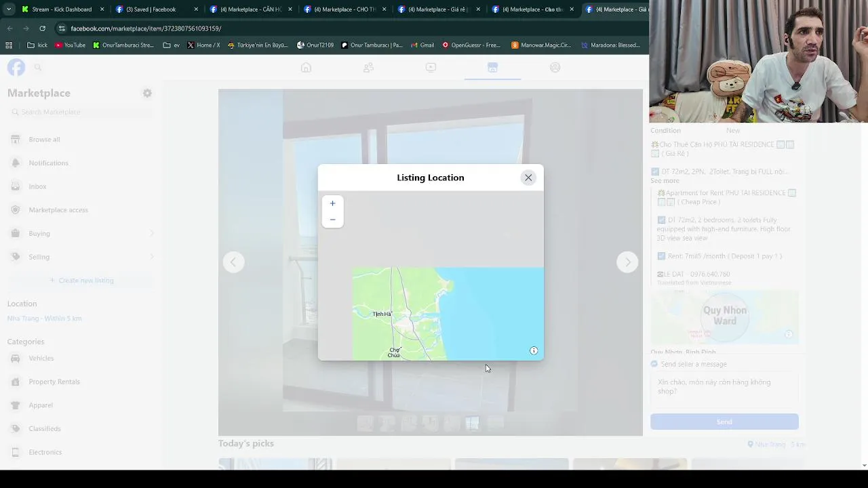Screen dimensions: 868x488
Task: Click the Search Marketplace field
Action: 81,112
